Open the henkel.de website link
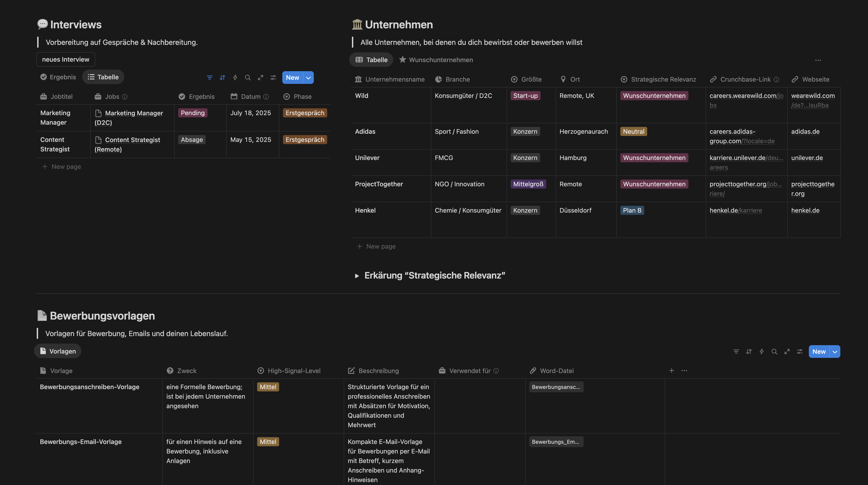 click(x=805, y=210)
